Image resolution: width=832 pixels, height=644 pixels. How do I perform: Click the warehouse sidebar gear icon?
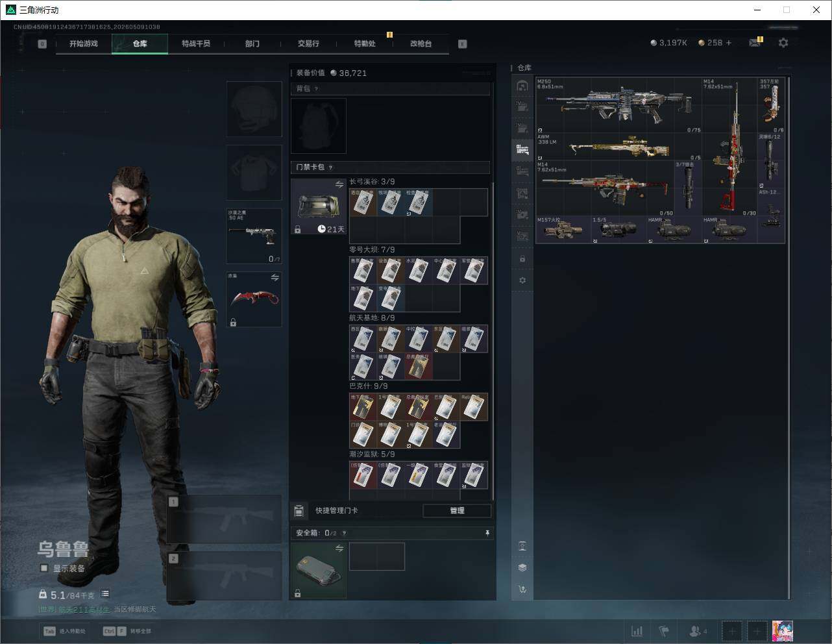[x=522, y=280]
